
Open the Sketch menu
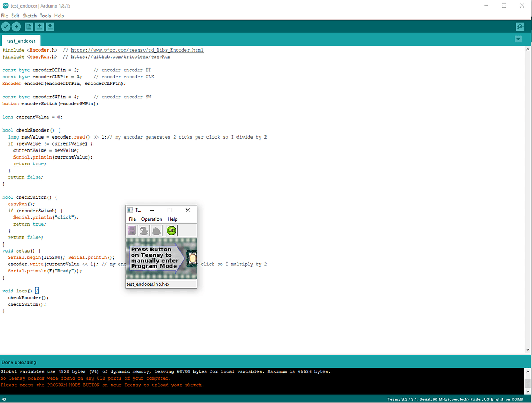(30, 15)
